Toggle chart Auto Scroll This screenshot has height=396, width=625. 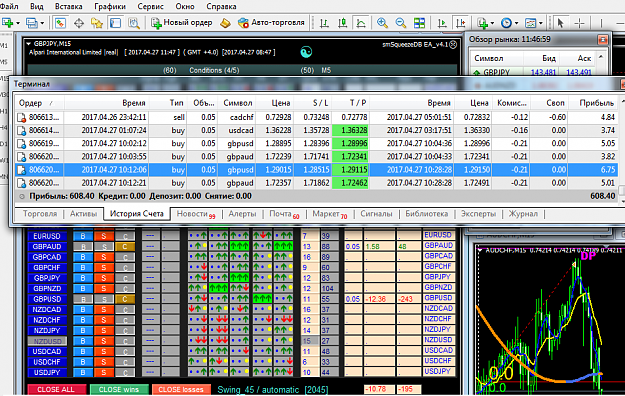(442, 23)
